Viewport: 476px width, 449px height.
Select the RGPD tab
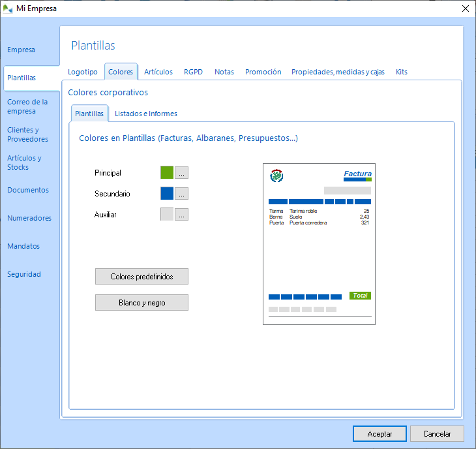click(x=194, y=72)
